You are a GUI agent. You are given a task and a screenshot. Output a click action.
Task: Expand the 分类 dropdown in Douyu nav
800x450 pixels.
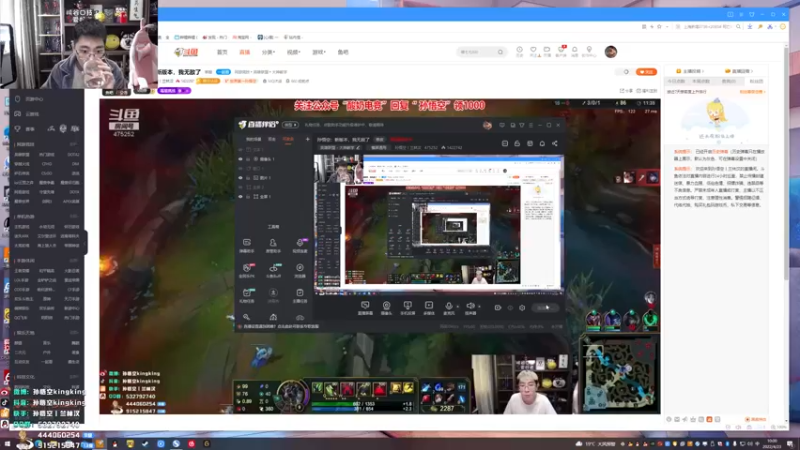click(x=268, y=52)
